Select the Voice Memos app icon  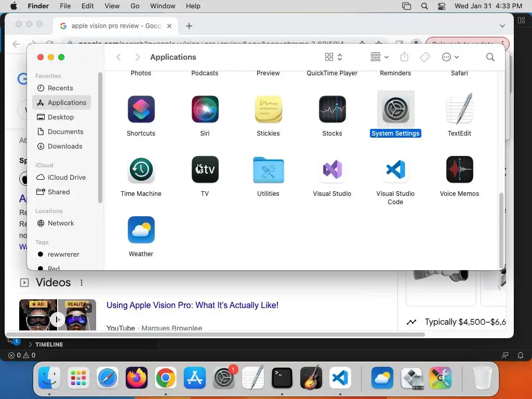[459, 169]
